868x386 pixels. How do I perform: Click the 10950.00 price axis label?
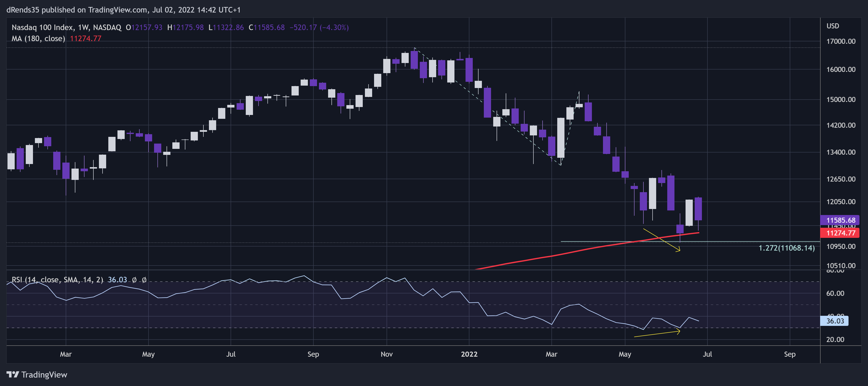click(x=841, y=246)
